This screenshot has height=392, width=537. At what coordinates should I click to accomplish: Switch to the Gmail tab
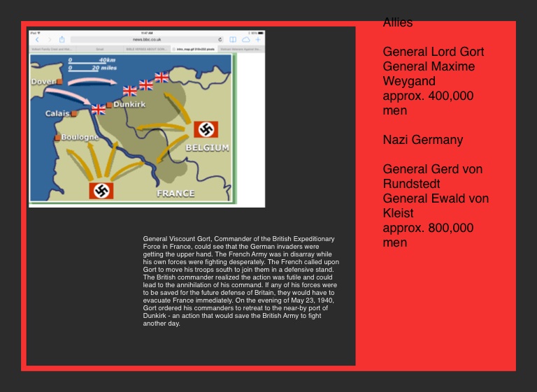click(x=100, y=50)
